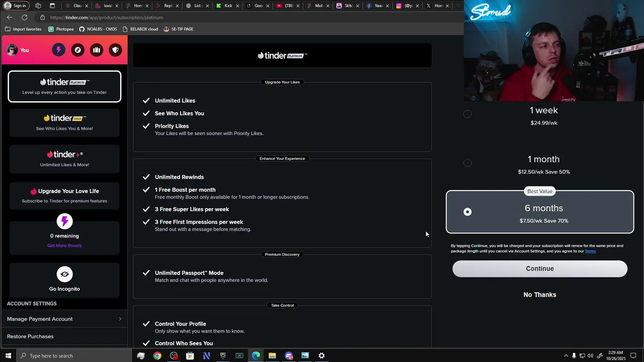Select the Tinder+ plan card

pyautogui.click(x=64, y=159)
